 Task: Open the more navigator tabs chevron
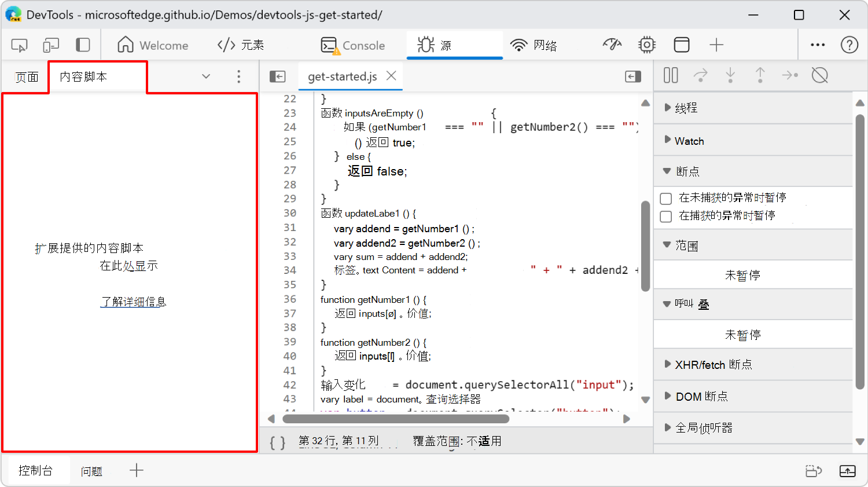click(206, 76)
